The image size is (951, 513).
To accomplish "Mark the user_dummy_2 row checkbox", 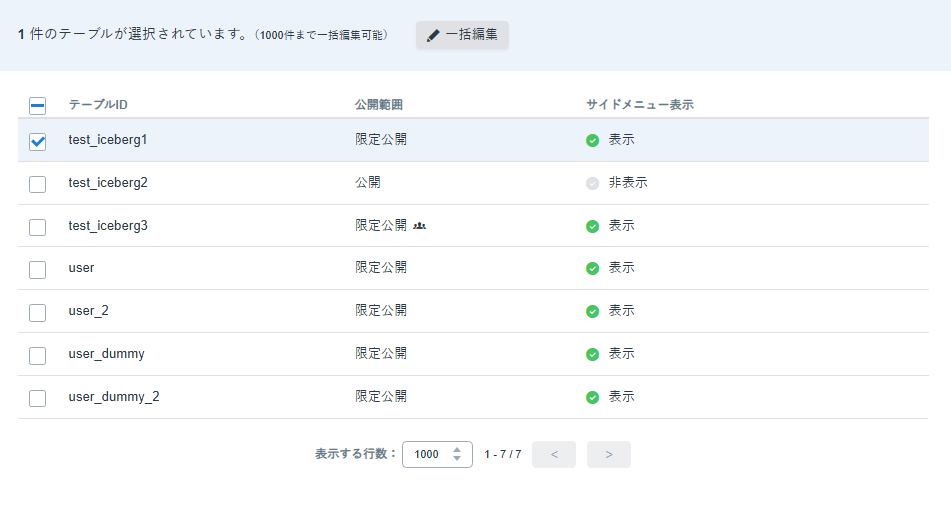I will [38, 398].
